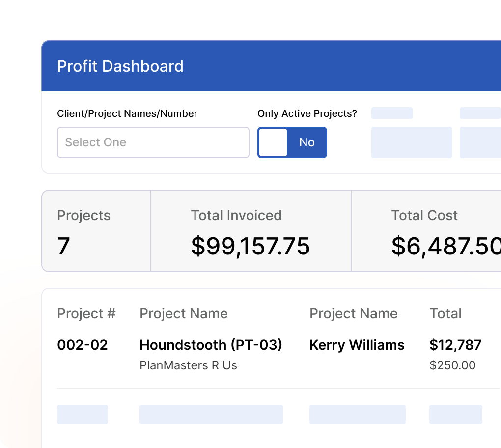
Task: Click the Projects count card showing 7
Action: [96, 231]
